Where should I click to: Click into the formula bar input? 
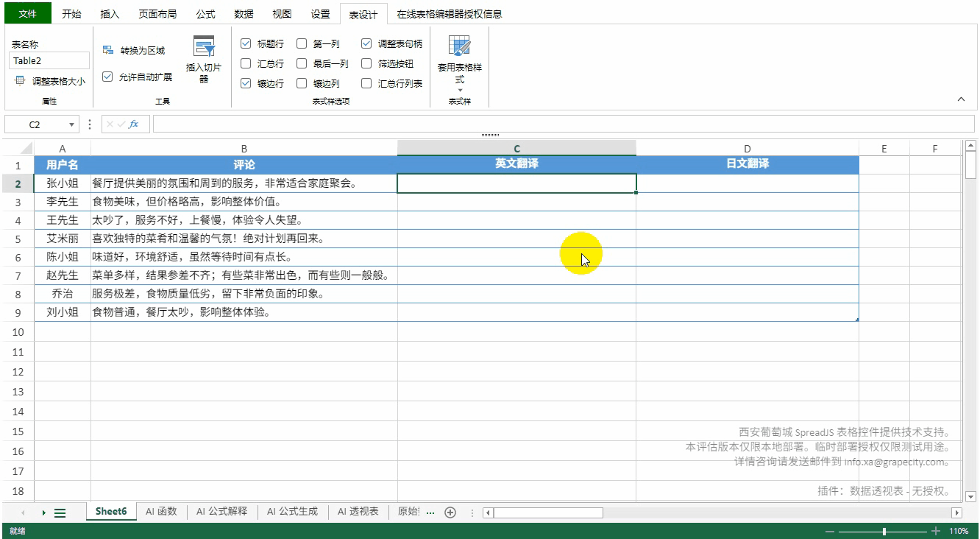pos(564,124)
